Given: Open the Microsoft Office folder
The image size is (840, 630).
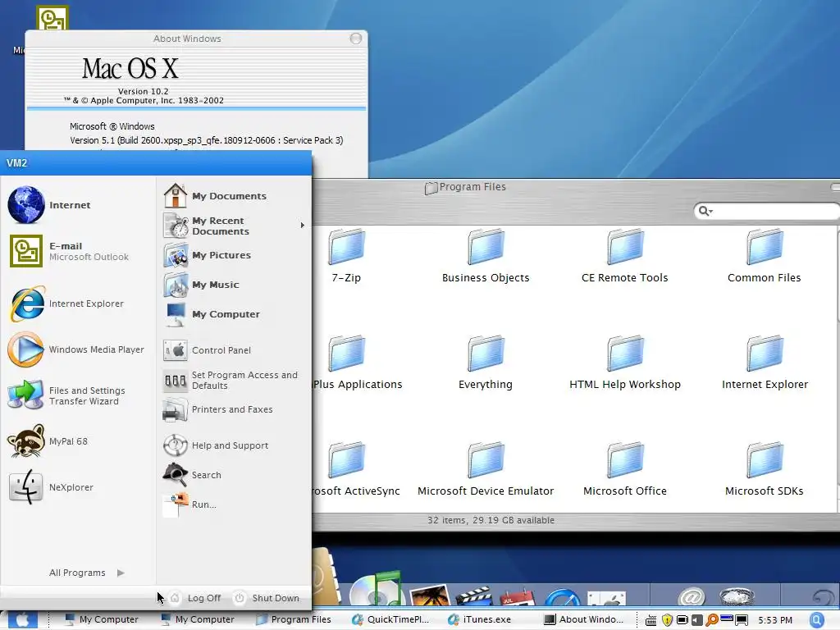Looking at the screenshot, I should [x=625, y=468].
